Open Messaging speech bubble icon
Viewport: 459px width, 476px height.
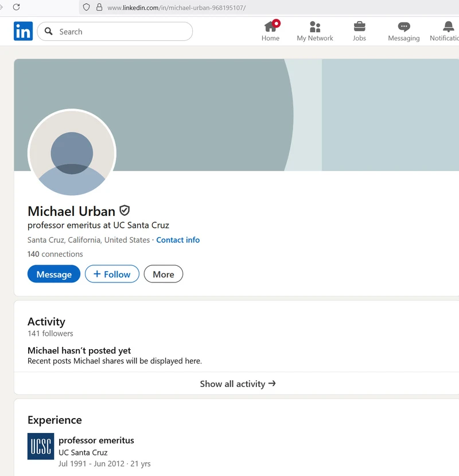(404, 27)
